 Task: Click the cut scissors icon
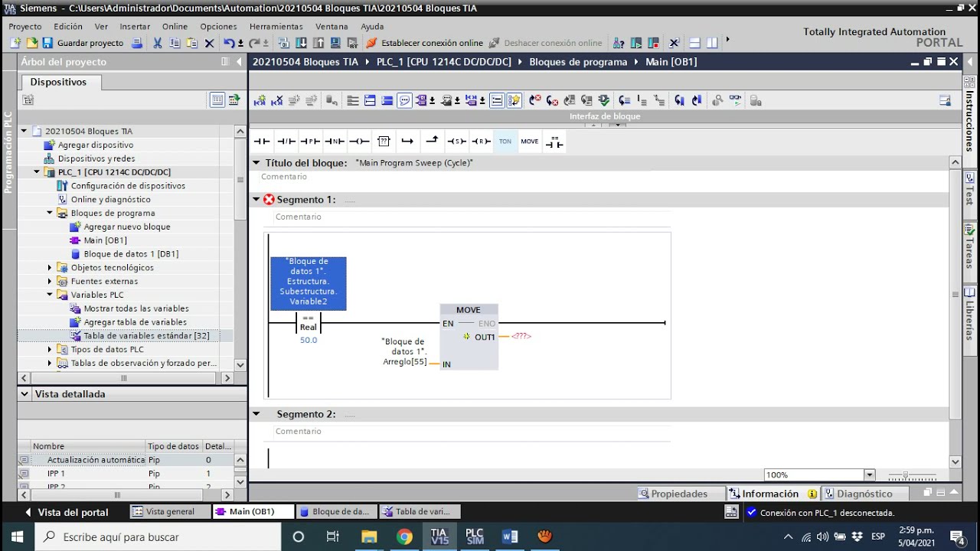click(157, 43)
